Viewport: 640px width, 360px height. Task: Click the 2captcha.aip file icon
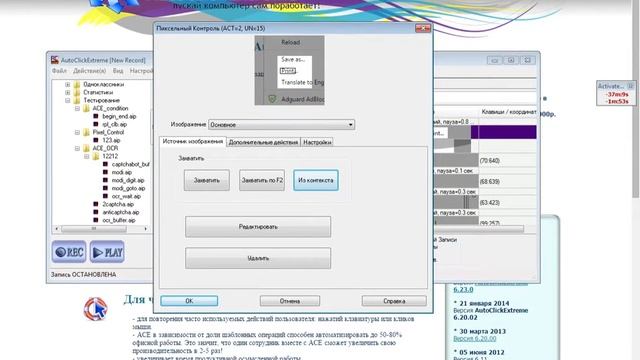[96, 204]
